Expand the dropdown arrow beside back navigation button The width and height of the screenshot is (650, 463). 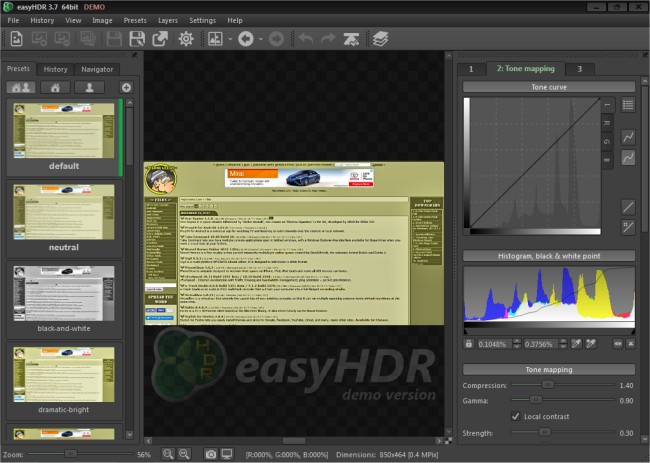click(260, 39)
